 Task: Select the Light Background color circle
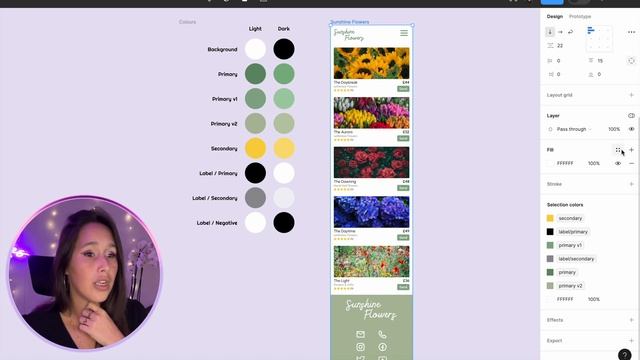pos(255,49)
